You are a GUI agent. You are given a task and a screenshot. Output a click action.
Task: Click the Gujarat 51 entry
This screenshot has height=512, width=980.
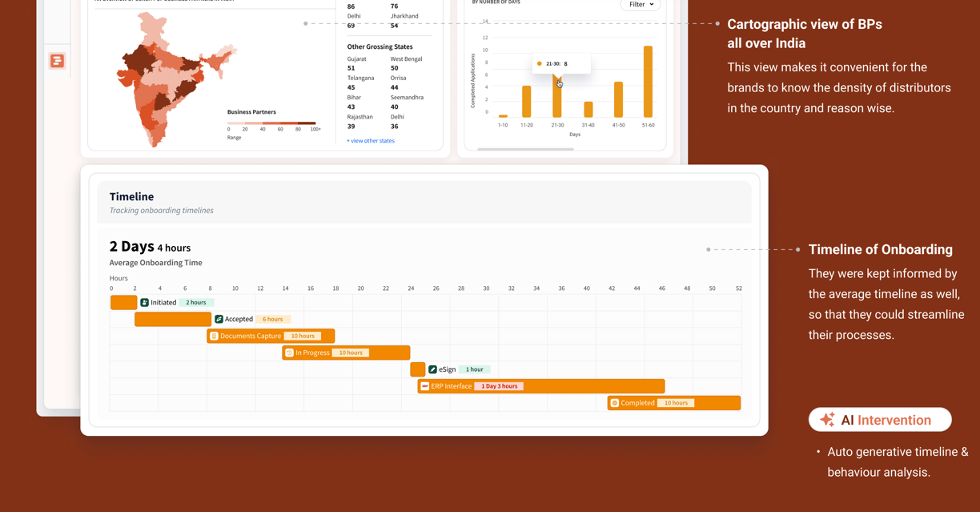357,63
